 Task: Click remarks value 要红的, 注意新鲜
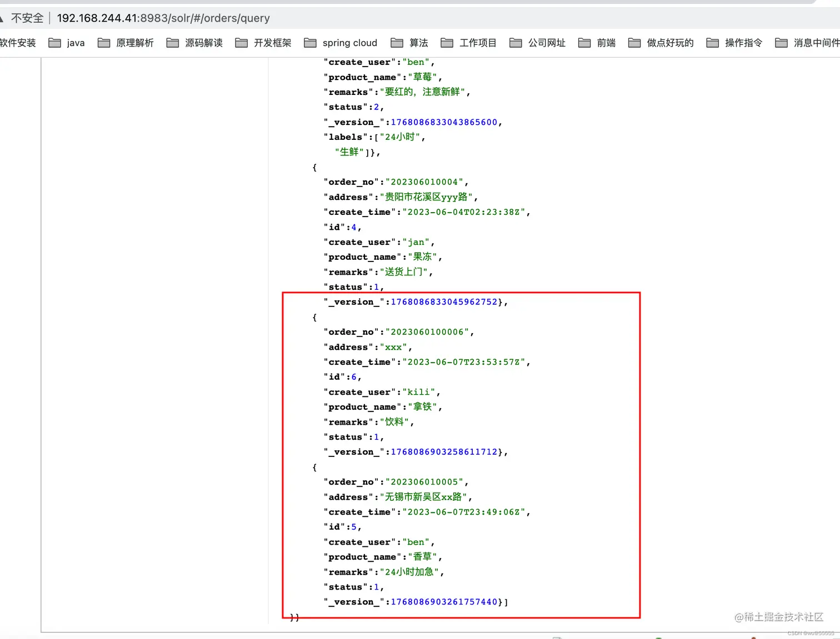pos(423,92)
